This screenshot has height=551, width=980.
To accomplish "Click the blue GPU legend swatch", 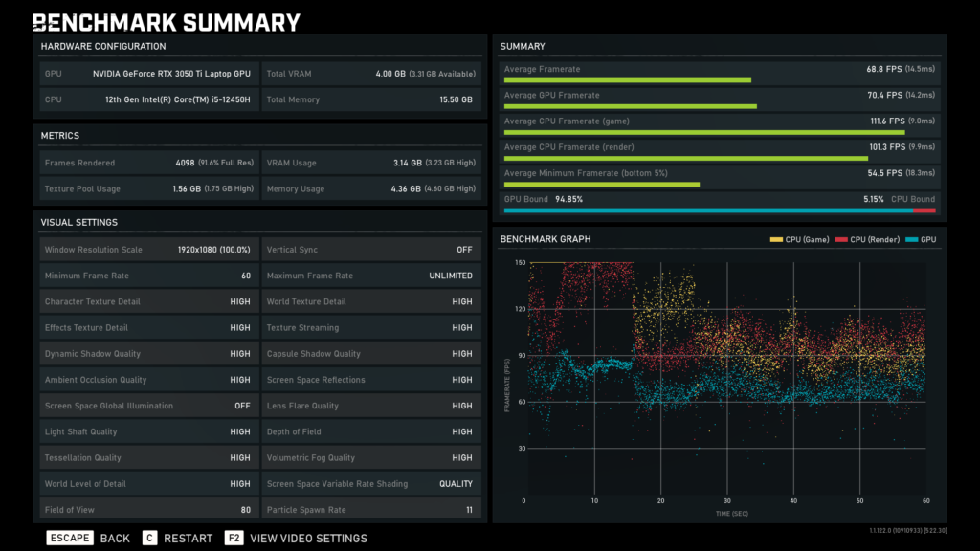I will click(x=912, y=239).
